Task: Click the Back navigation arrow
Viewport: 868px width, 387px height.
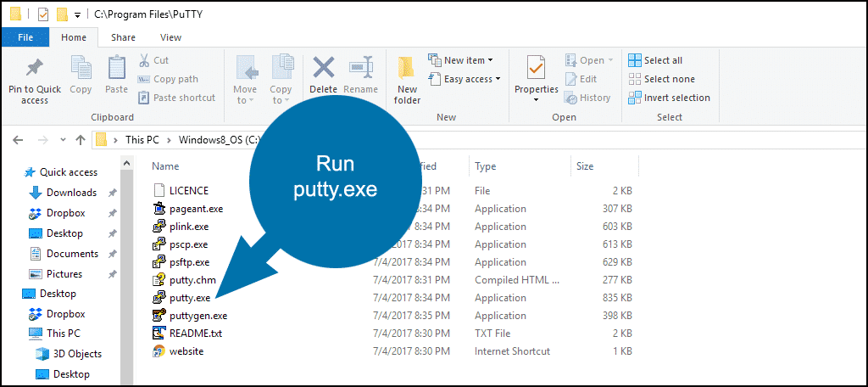Action: pos(18,140)
